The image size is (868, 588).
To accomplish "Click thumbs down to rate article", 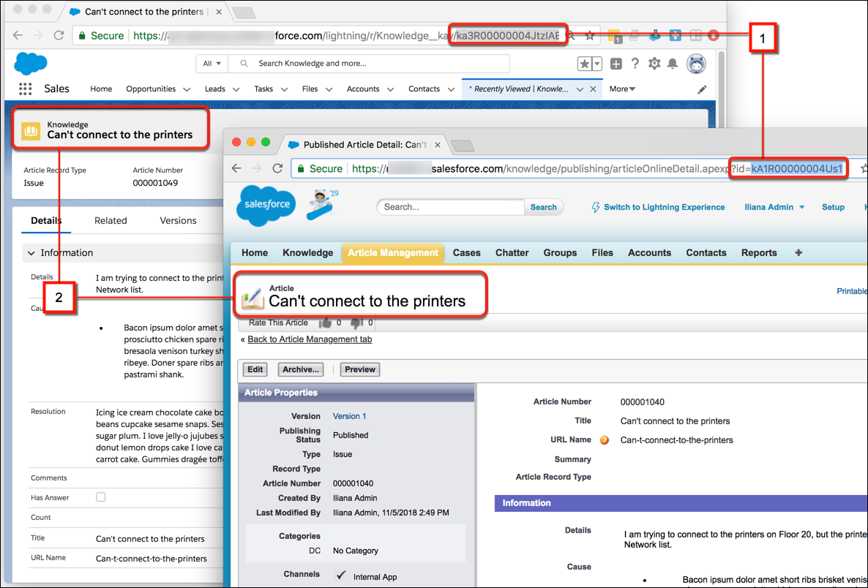I will pyautogui.click(x=356, y=323).
